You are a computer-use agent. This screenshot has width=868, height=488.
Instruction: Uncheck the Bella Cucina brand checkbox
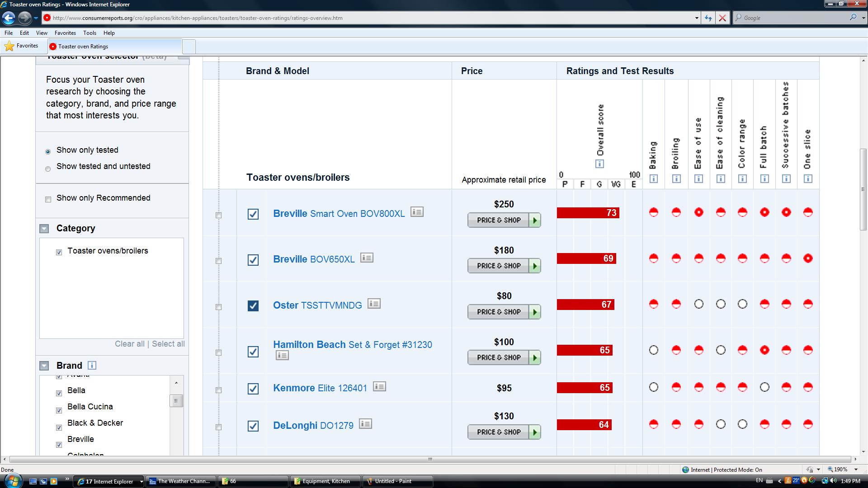[59, 410]
